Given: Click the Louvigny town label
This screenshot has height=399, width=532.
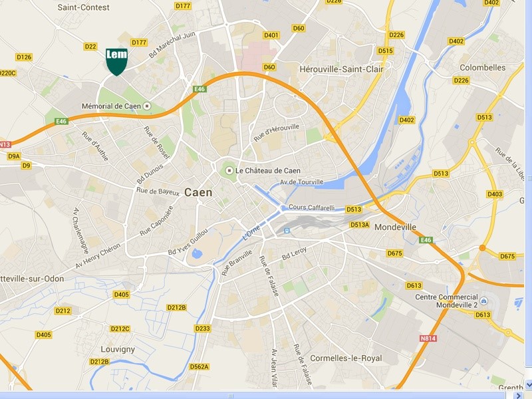Looking at the screenshot, I should tap(118, 350).
